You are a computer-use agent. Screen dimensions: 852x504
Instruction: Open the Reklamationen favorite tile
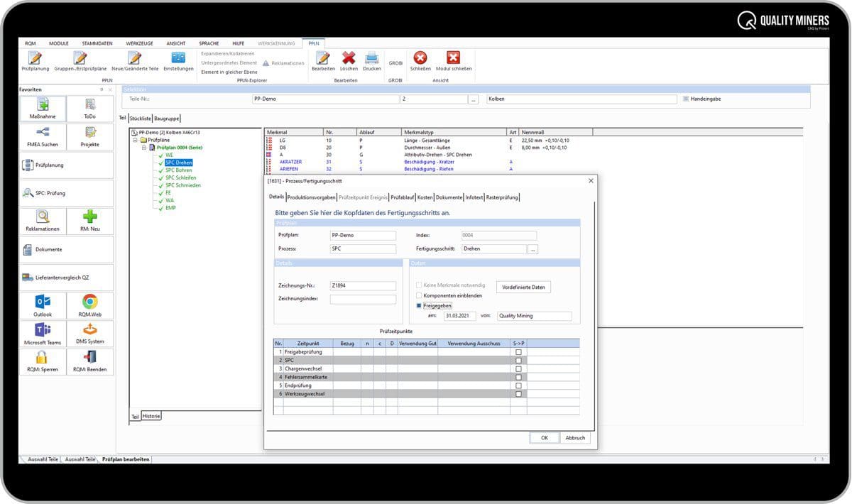click(x=43, y=221)
